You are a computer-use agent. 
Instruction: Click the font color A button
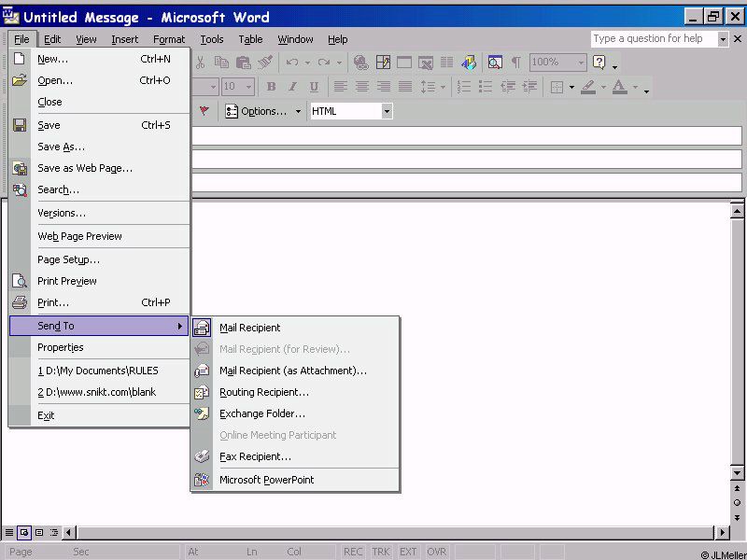(x=618, y=87)
